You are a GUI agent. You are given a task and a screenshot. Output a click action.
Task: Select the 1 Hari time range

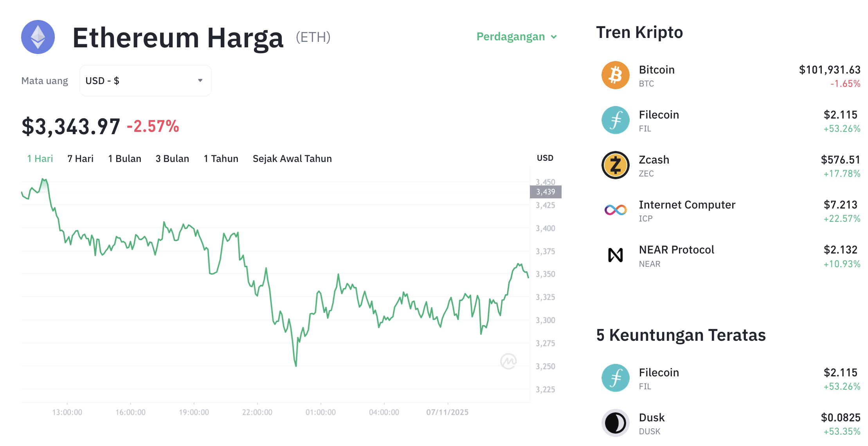(40, 158)
